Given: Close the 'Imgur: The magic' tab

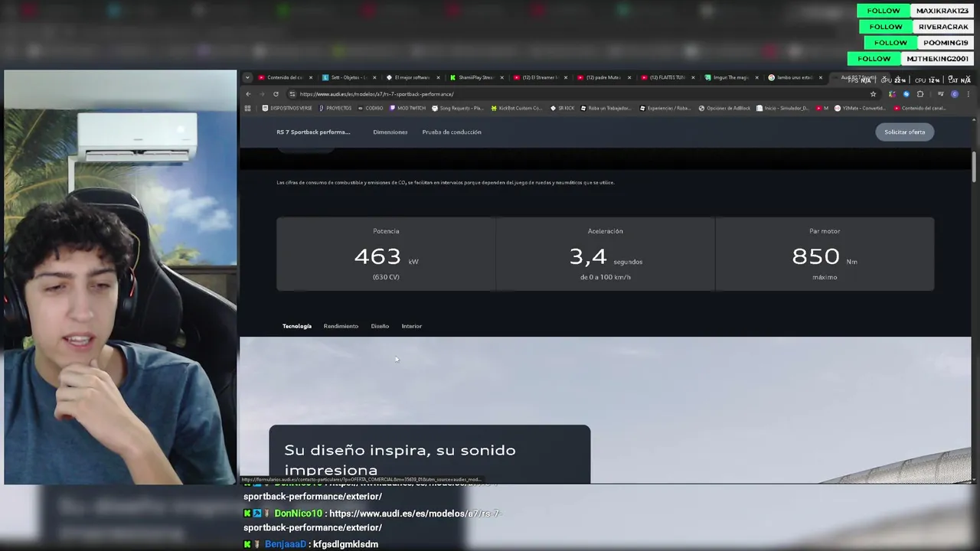Looking at the screenshot, I should click(x=756, y=77).
